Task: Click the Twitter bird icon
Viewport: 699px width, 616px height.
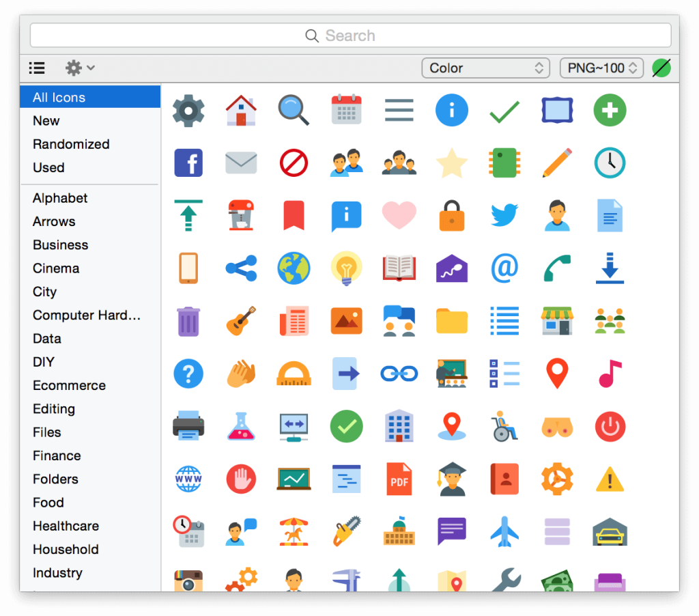Action: [x=504, y=215]
